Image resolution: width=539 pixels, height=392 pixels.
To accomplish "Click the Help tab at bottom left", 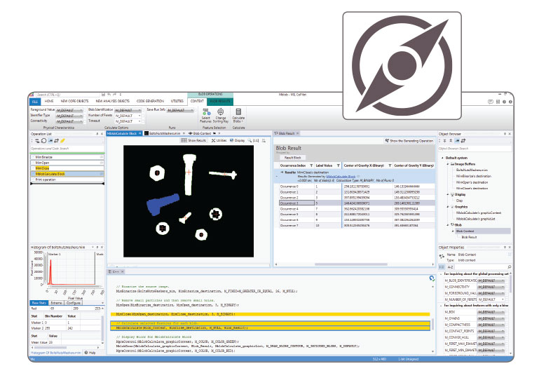I will 90,353.
